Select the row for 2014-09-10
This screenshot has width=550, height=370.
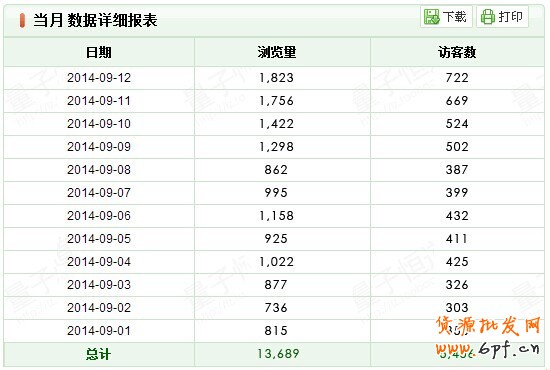click(x=274, y=124)
